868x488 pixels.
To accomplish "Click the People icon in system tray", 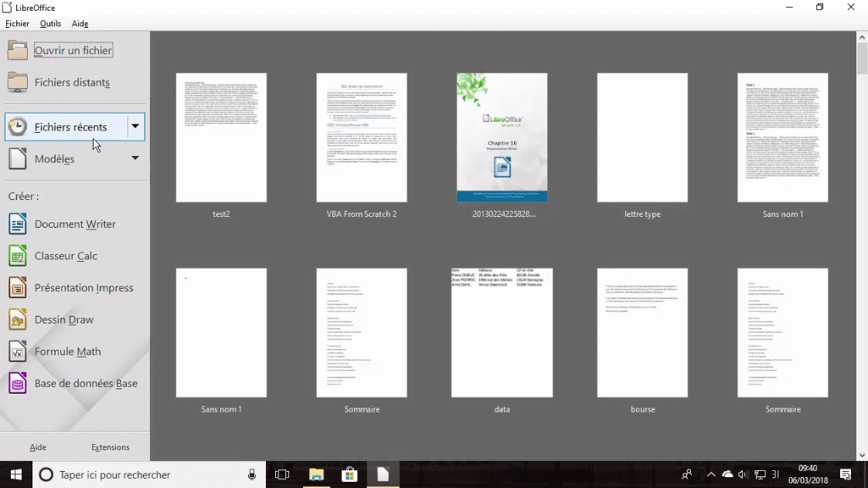I will click(687, 475).
